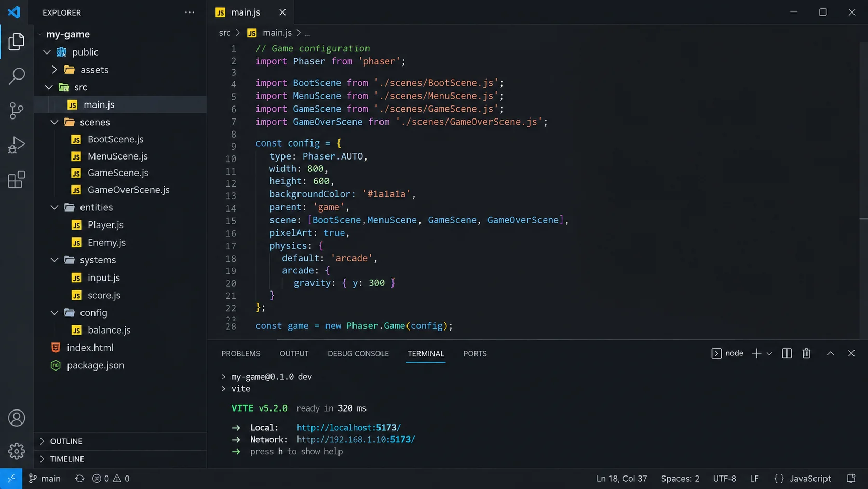Open balance.js file

point(109,331)
